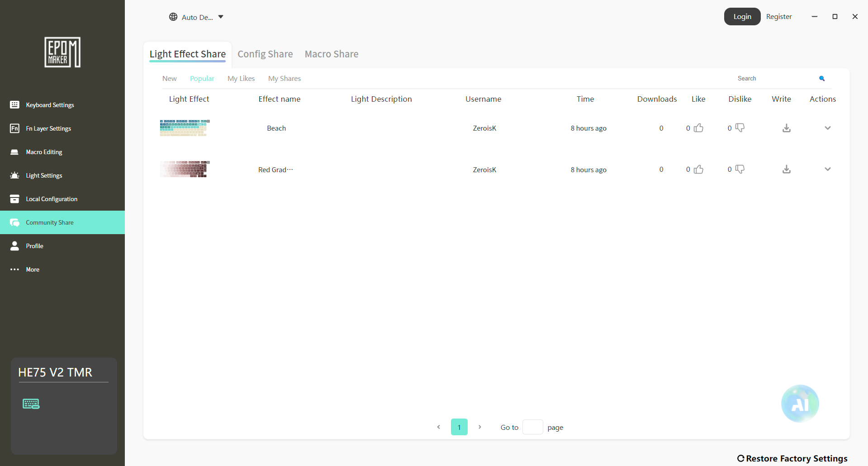The image size is (868, 466).
Task: Expand actions for the Beach row
Action: click(827, 128)
